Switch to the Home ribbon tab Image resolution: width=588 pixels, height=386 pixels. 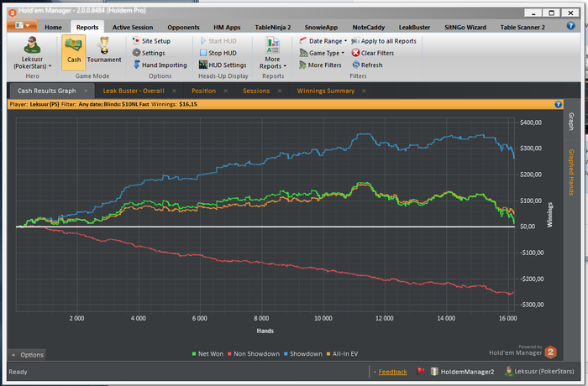(x=53, y=27)
